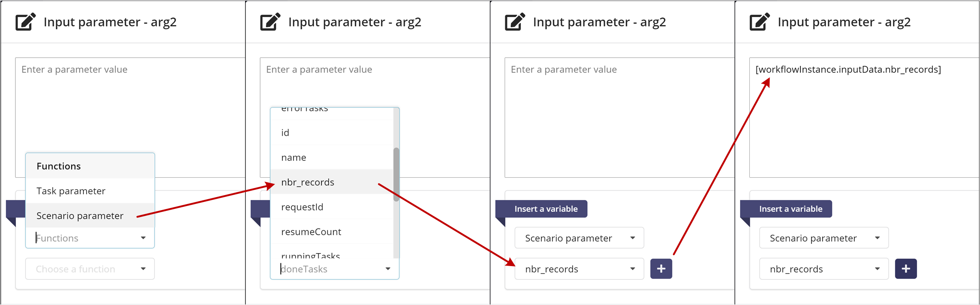Screen dimensions: 980x305
Task: Select the resumeCount option
Action: coord(332,232)
